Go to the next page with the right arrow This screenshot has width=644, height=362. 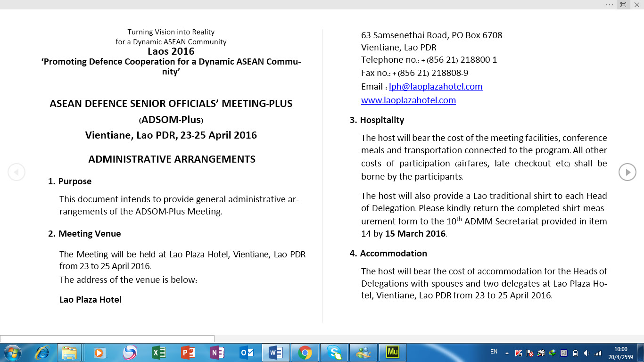click(x=627, y=172)
